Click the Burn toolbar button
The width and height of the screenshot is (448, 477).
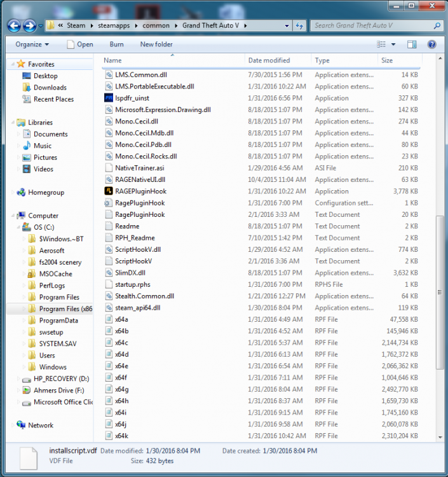(117, 45)
